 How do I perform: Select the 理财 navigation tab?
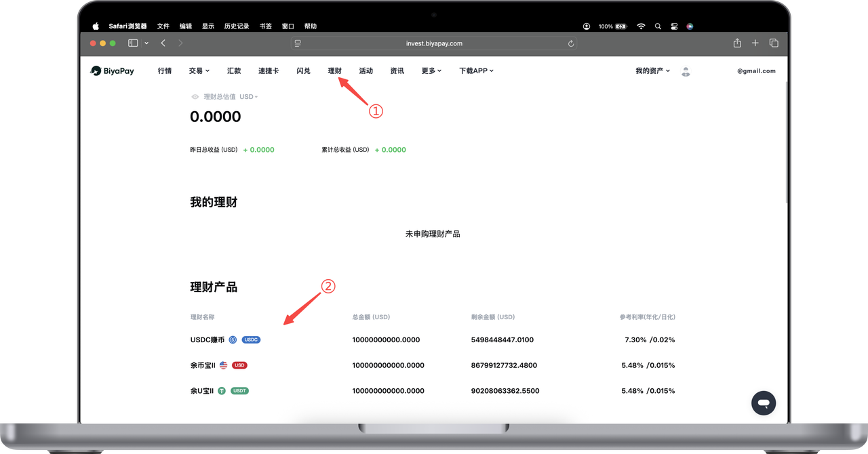pos(334,71)
